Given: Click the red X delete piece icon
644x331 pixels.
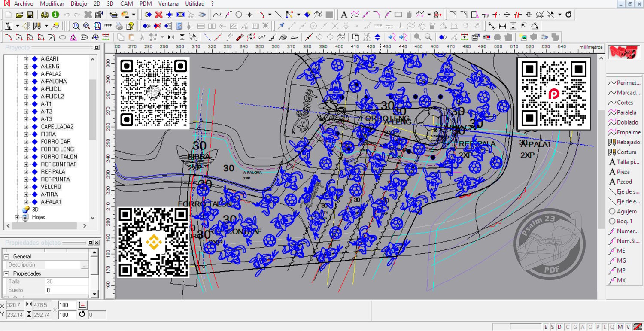Looking at the screenshot, I should 159,15.
